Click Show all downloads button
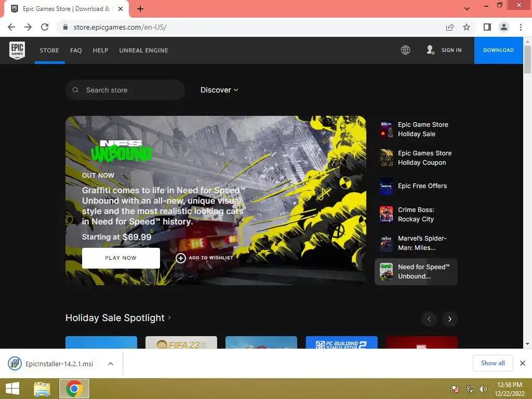This screenshot has height=399, width=532. tap(493, 363)
